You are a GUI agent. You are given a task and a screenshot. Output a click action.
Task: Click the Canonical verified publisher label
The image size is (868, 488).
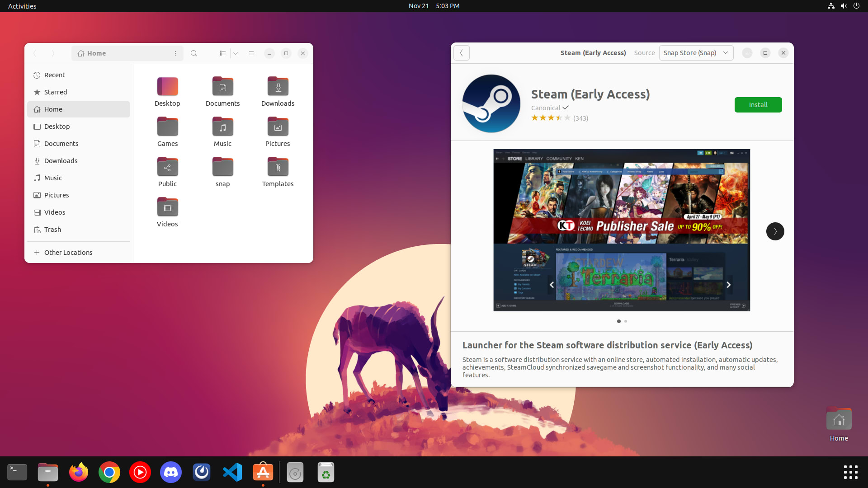point(550,108)
